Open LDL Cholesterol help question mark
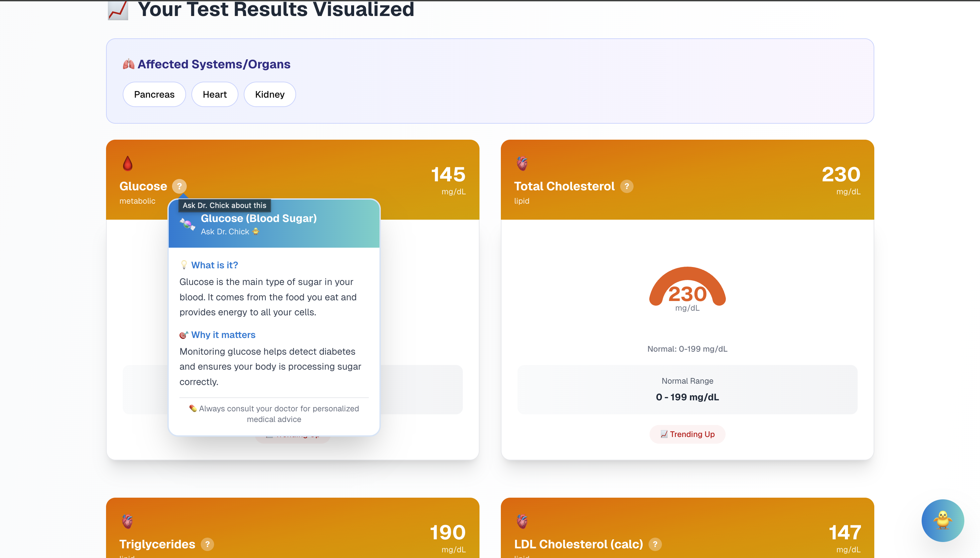 (655, 544)
